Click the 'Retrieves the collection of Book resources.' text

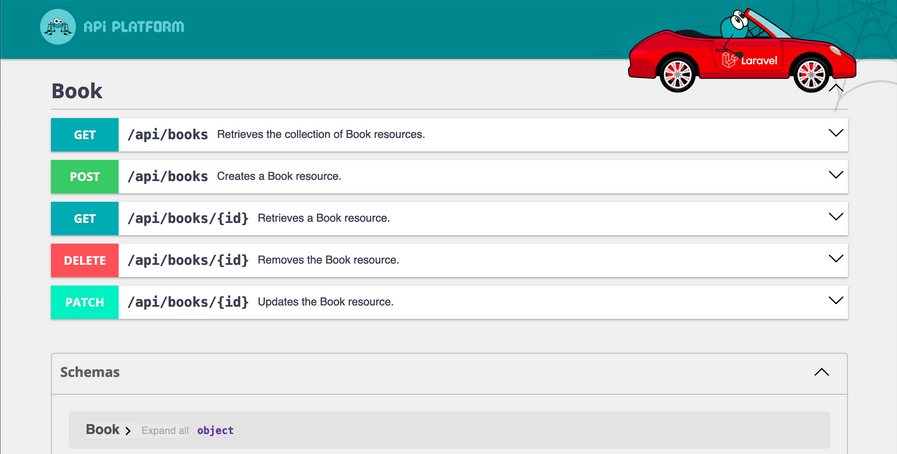[321, 134]
